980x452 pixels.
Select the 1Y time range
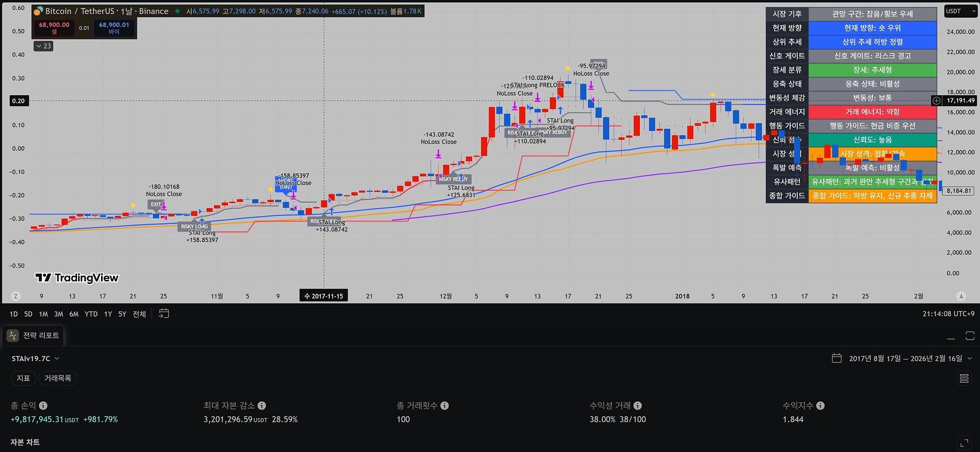(x=108, y=314)
